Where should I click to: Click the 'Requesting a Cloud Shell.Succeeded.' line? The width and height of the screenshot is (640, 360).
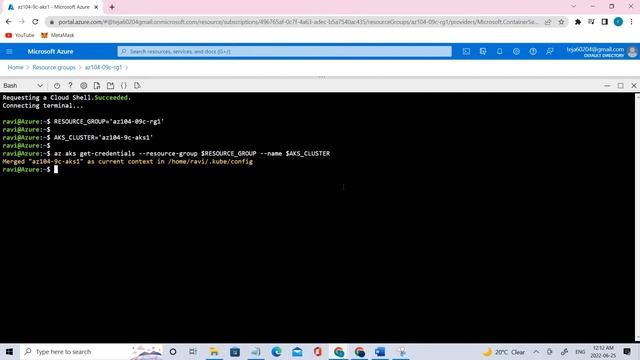67,98
